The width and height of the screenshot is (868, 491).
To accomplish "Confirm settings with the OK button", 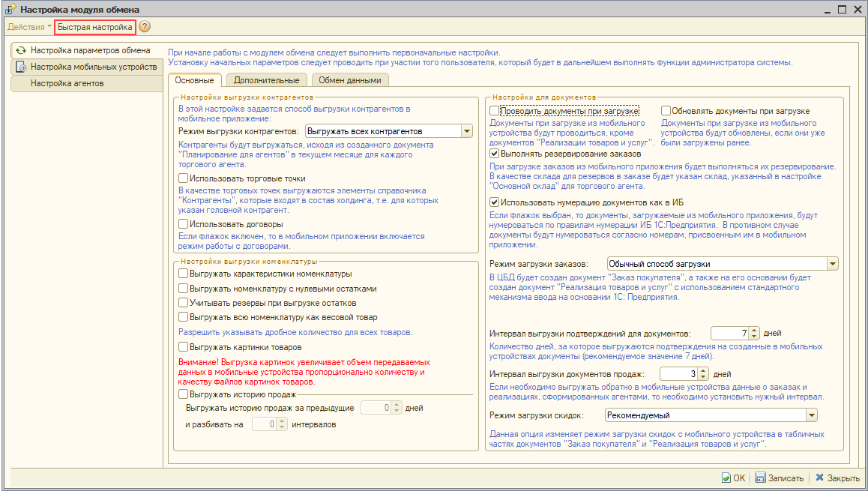I will [734, 478].
